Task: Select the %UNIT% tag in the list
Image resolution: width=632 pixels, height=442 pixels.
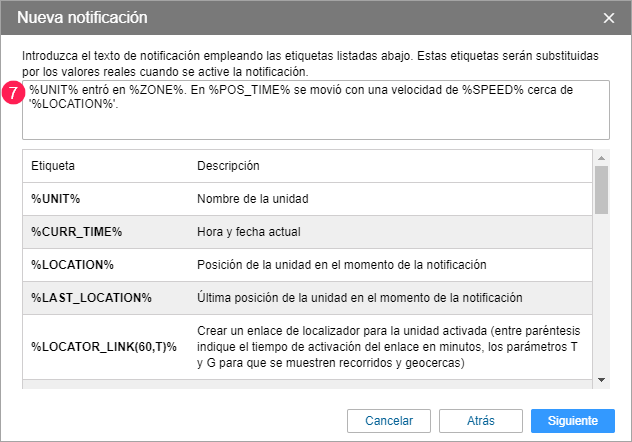Action: (x=55, y=198)
